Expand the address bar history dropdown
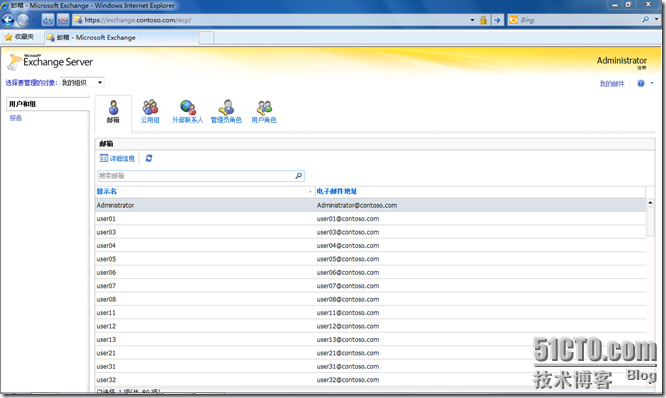Screen dimensions: 666x398 click(472, 20)
